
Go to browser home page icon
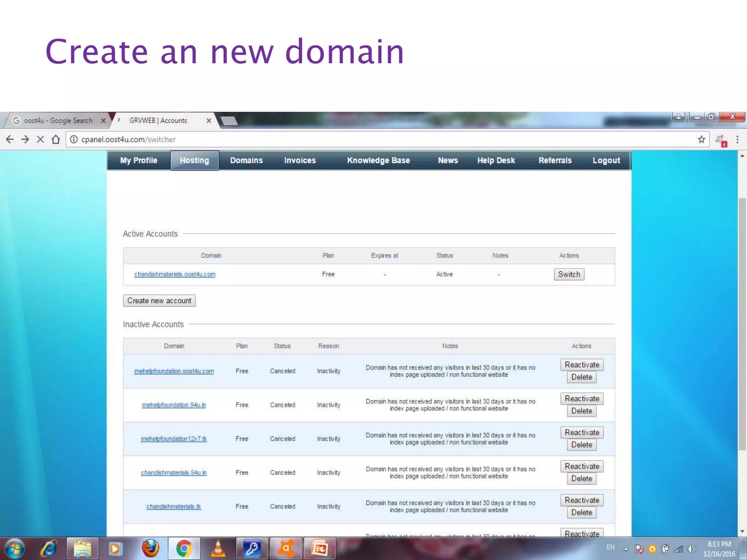tap(56, 139)
